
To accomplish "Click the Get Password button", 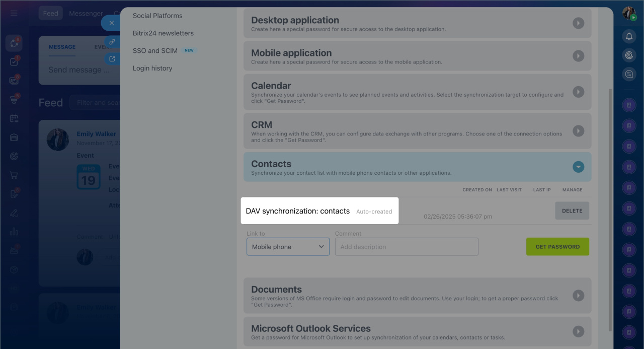I will point(557,247).
